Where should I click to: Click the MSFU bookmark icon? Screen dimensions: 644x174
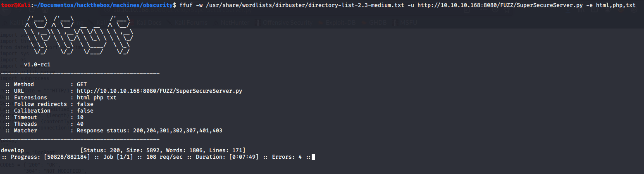tap(396, 23)
